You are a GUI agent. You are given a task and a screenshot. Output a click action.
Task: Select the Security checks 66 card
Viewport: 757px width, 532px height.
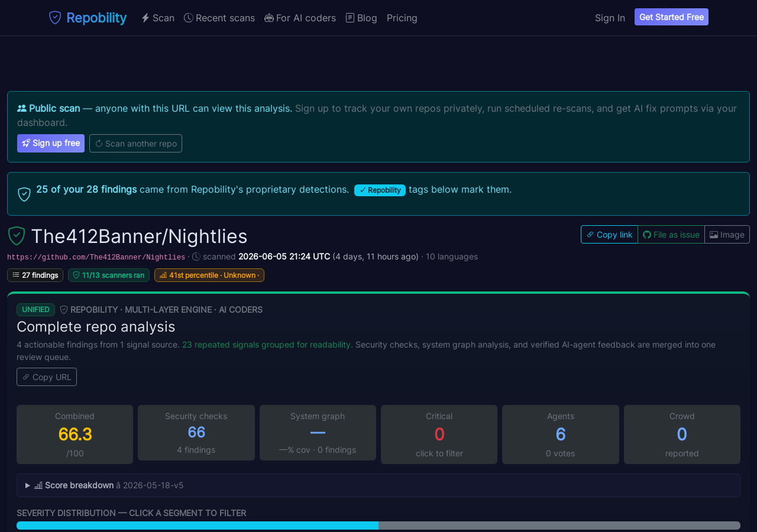click(x=196, y=433)
